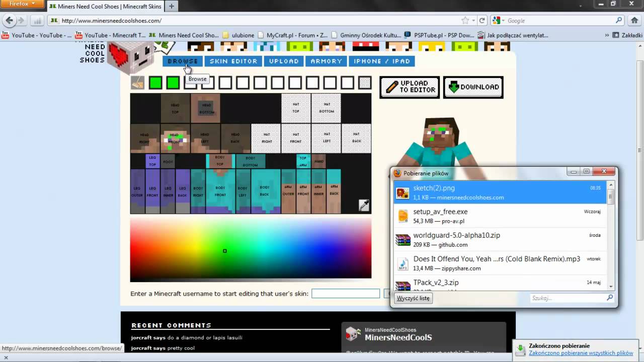Click the magnifier icon in downloads search
Image resolution: width=644 pixels, height=362 pixels.
coord(609,298)
